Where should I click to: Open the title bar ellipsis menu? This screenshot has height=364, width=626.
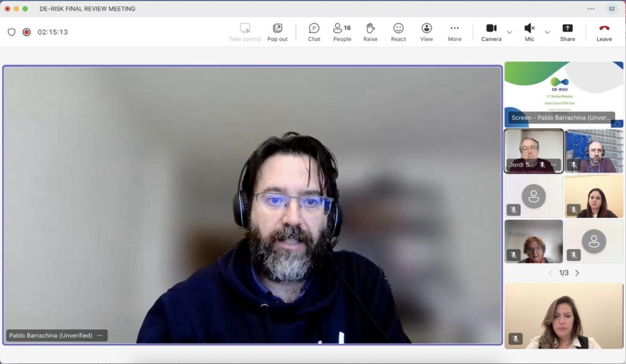coord(591,9)
